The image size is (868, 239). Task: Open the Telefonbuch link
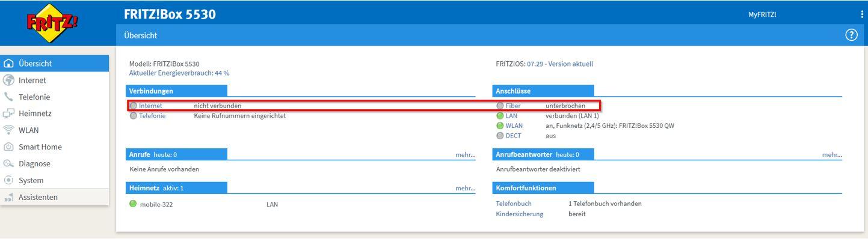coord(514,204)
